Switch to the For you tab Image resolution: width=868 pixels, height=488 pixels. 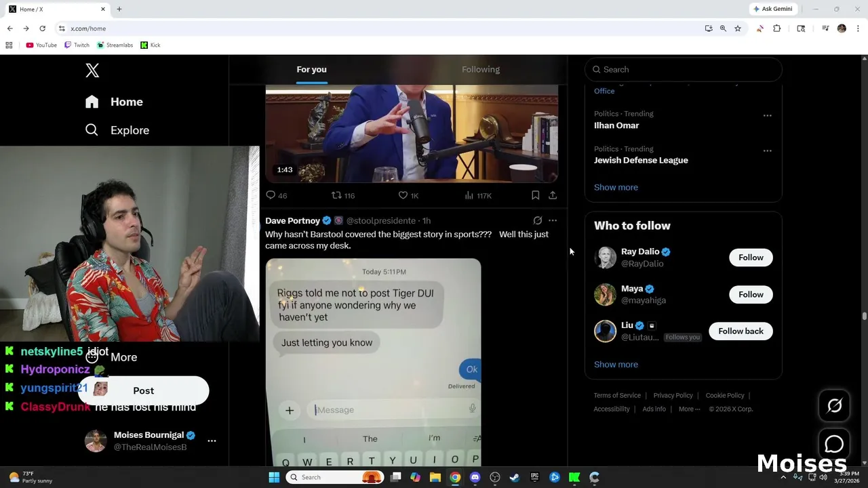pyautogui.click(x=311, y=69)
